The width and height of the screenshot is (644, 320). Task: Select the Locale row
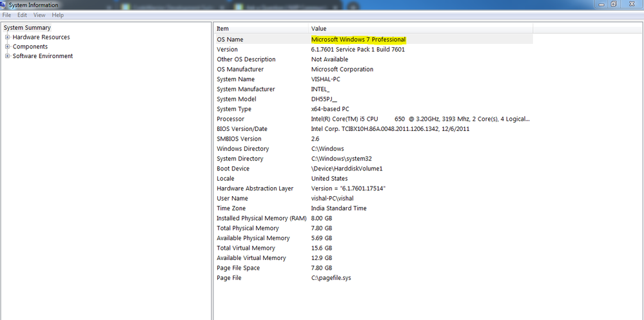(374, 178)
